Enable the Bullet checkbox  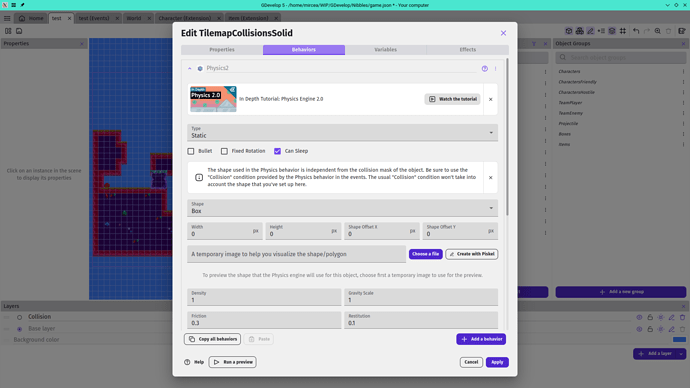tap(191, 151)
